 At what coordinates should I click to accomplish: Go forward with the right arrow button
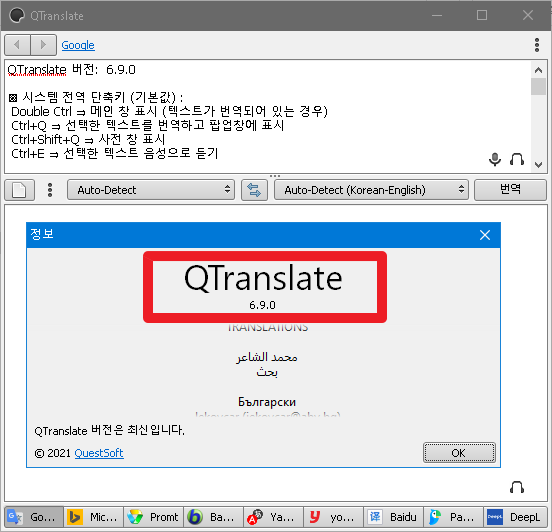coord(44,45)
